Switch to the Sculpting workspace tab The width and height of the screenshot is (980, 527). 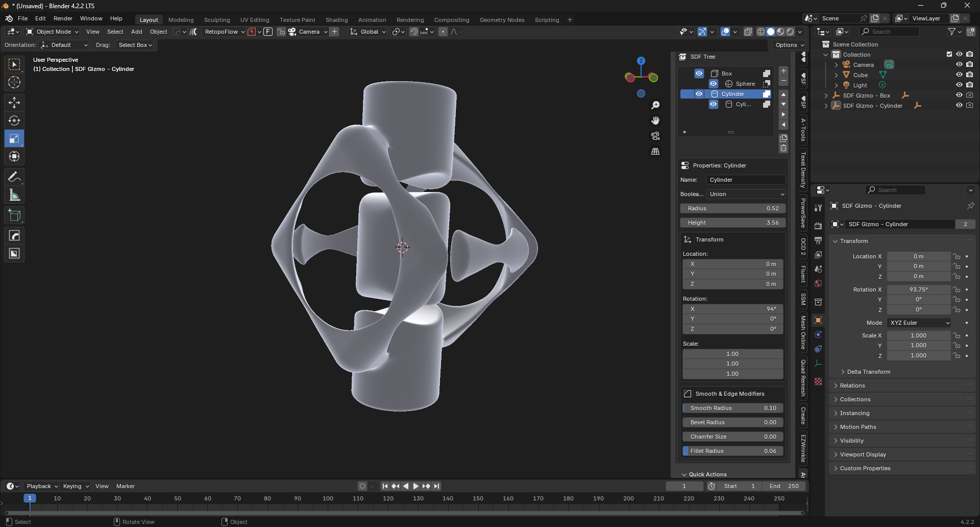(x=217, y=20)
